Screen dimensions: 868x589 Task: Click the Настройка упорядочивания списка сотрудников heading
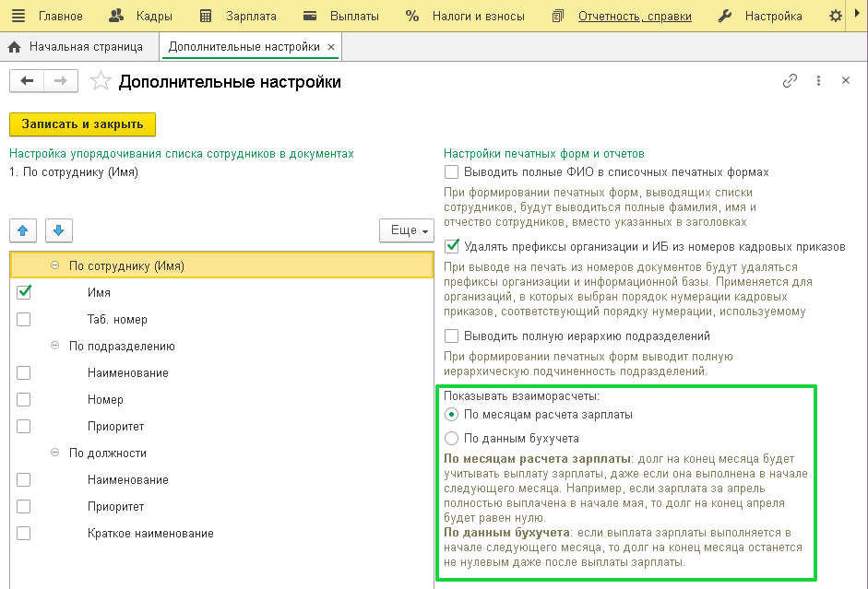pos(182,154)
